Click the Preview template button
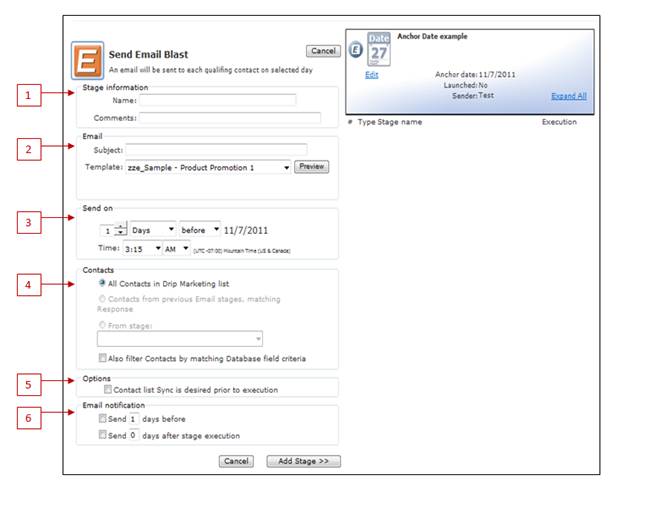This screenshot has width=646, height=505. (311, 167)
